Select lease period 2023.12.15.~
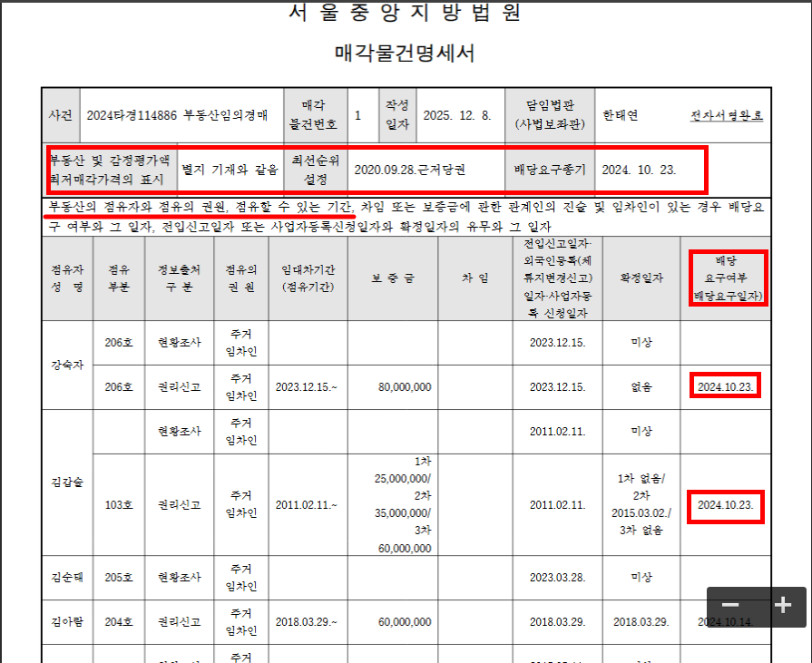812x663 pixels. click(306, 387)
